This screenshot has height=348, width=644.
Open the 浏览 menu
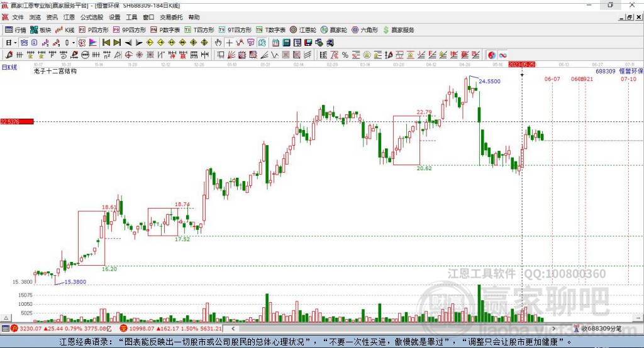coord(35,17)
